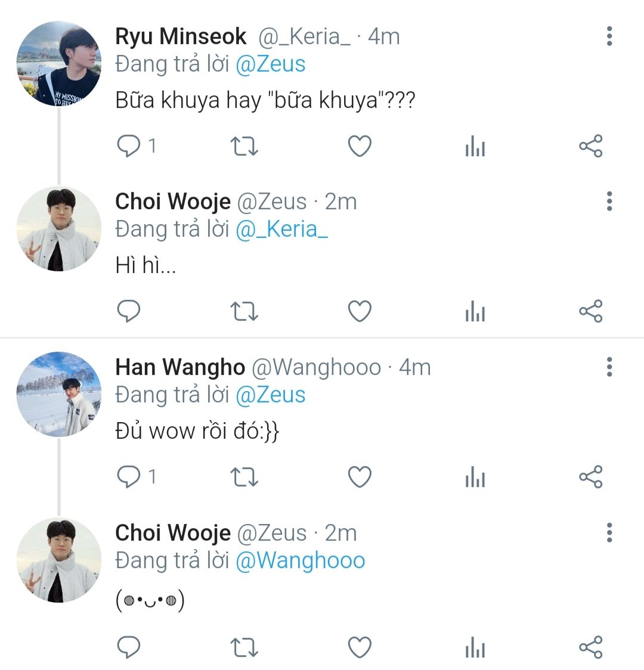This screenshot has width=644, height=670.
Task: Like Ryu Minseok's tweet
Action: [x=360, y=146]
